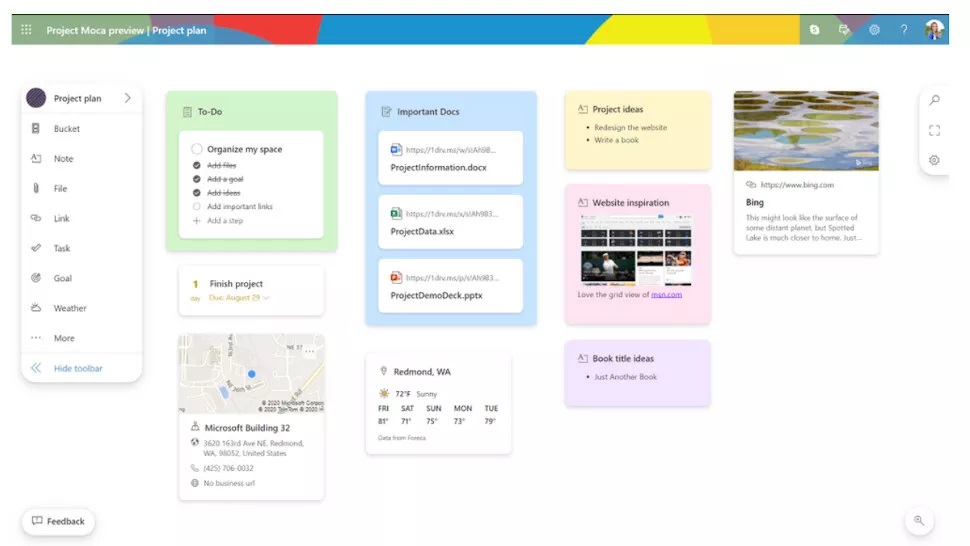The width and height of the screenshot is (970, 546).
Task: Click the Excel file icon
Action: [x=396, y=213]
